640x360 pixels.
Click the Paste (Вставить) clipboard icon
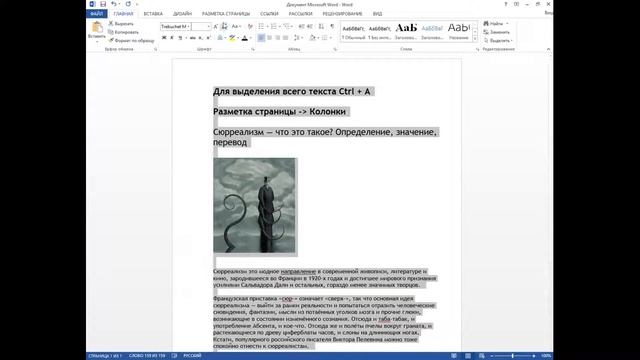coord(97,28)
